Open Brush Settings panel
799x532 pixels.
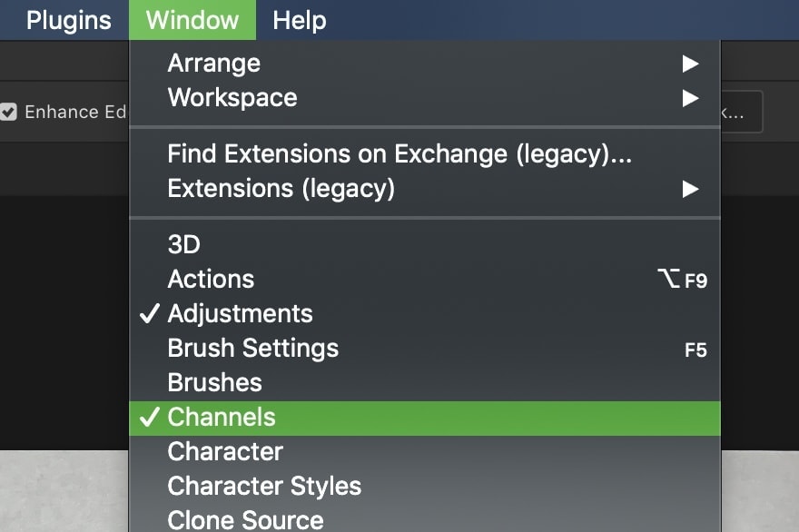coord(425,349)
